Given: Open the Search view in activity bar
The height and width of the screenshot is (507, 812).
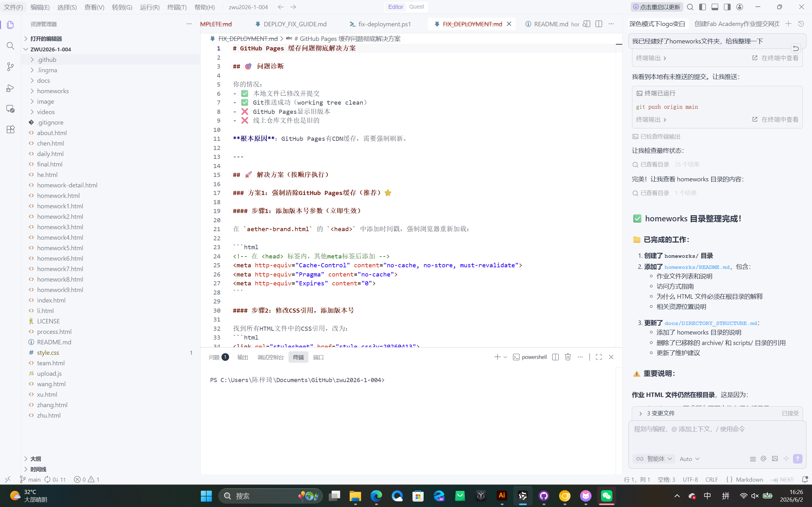Looking at the screenshot, I should coord(10,46).
